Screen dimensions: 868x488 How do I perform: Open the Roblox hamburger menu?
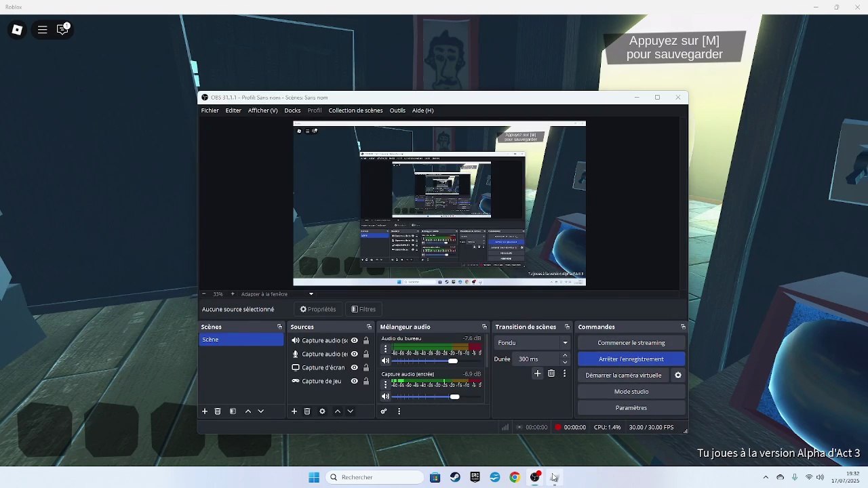[42, 30]
